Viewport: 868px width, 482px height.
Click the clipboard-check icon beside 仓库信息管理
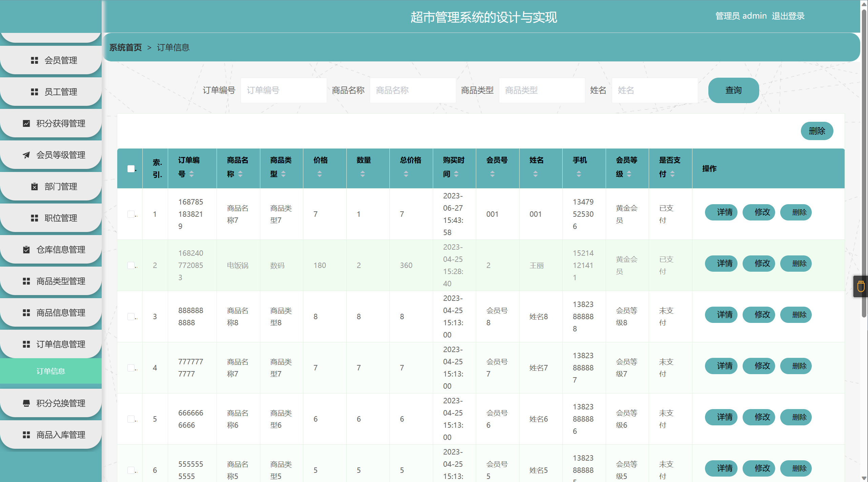[x=26, y=250]
